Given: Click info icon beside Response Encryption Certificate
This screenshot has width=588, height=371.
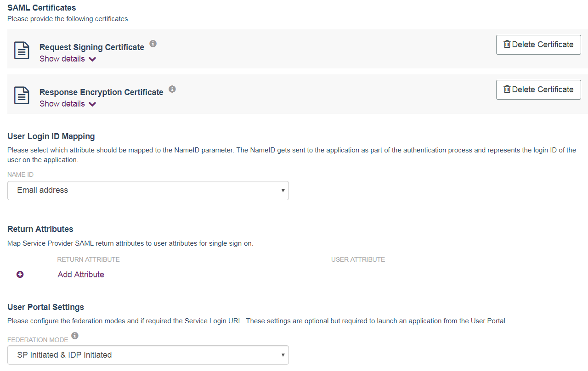Looking at the screenshot, I should point(172,89).
